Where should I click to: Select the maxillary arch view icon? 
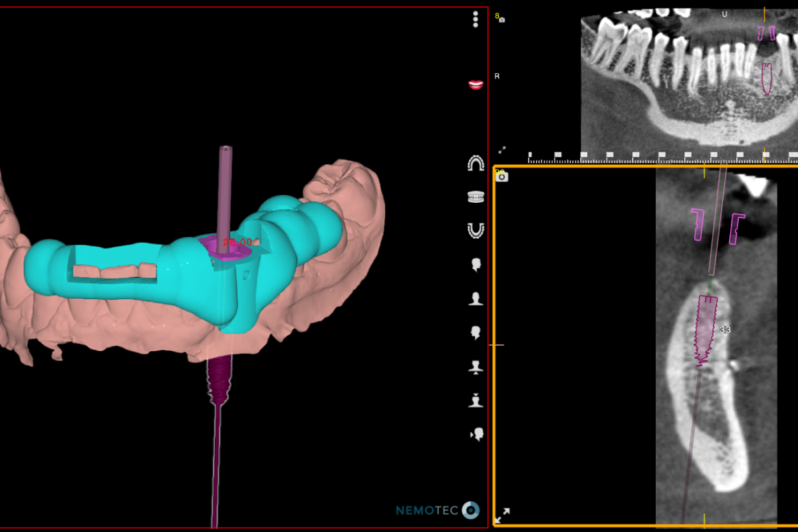click(x=475, y=164)
